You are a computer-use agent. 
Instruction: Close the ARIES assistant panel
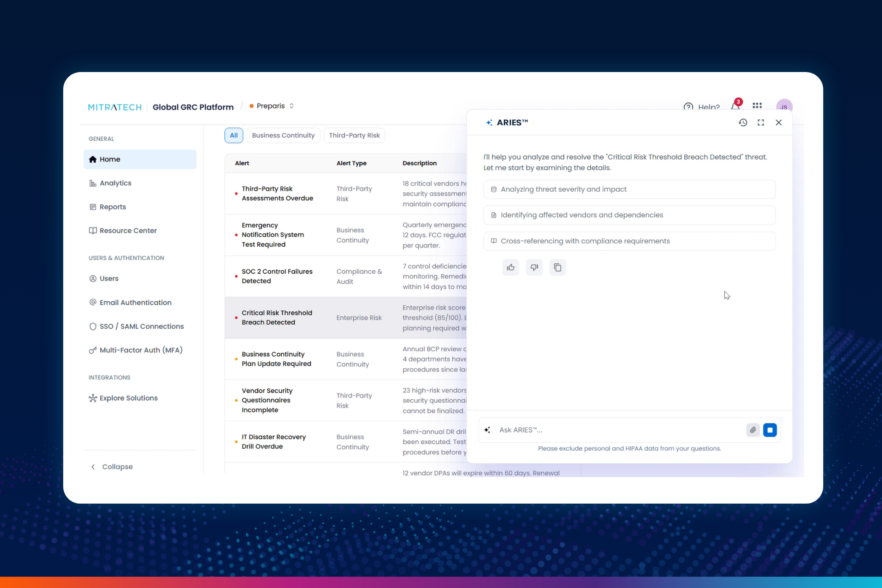coord(779,123)
